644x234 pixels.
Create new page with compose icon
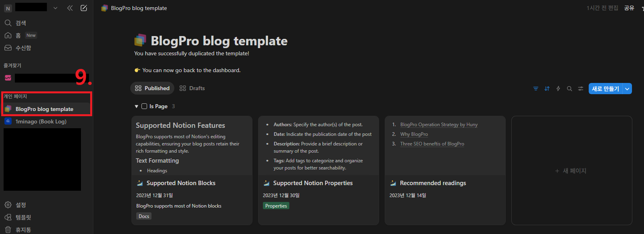click(x=84, y=8)
